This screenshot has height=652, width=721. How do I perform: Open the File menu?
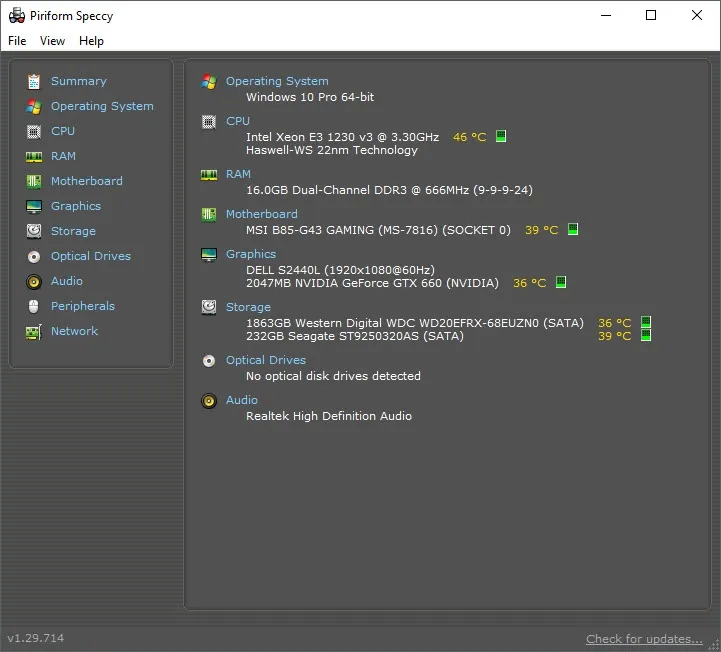pos(17,41)
